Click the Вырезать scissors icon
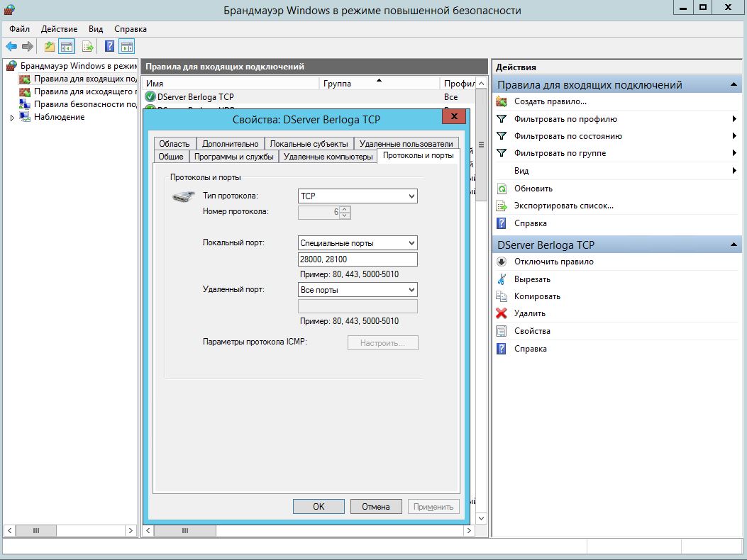The height and width of the screenshot is (560, 747). (501, 279)
